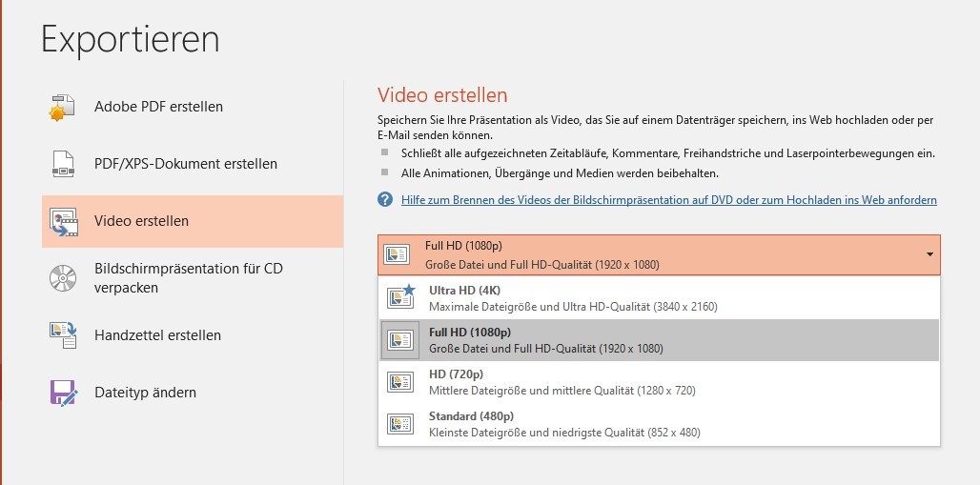Collapse the video quality dropdown arrow

(x=929, y=254)
